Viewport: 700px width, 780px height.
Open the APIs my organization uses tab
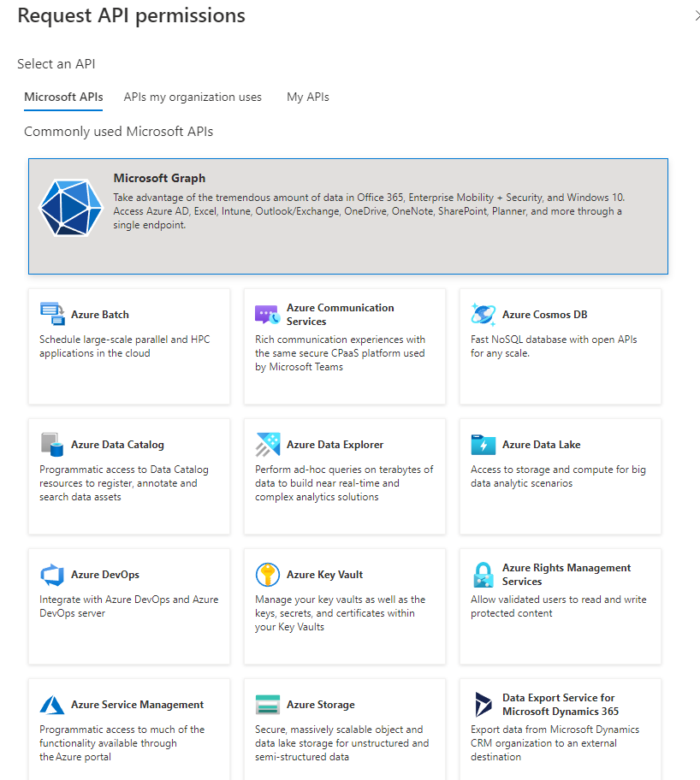coord(193,97)
